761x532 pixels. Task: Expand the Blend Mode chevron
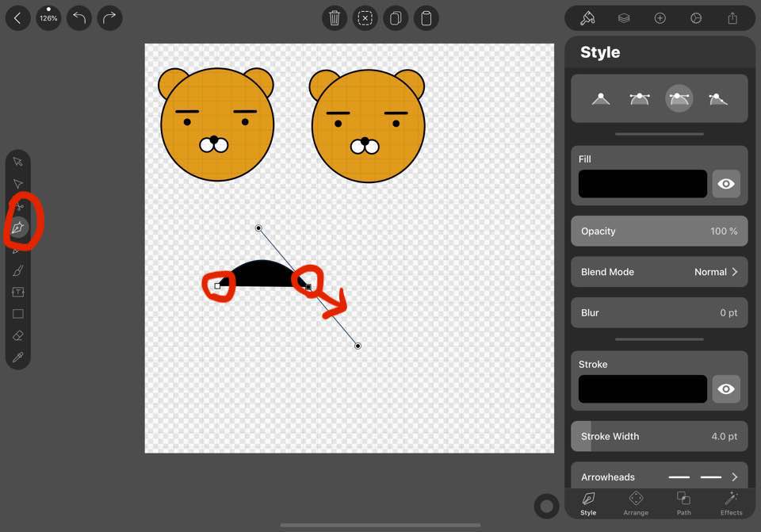pos(735,272)
